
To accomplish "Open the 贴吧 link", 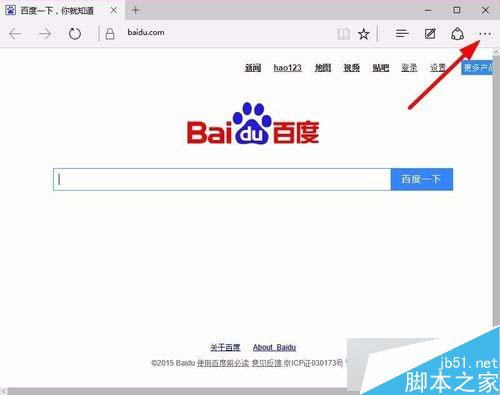I will click(381, 68).
